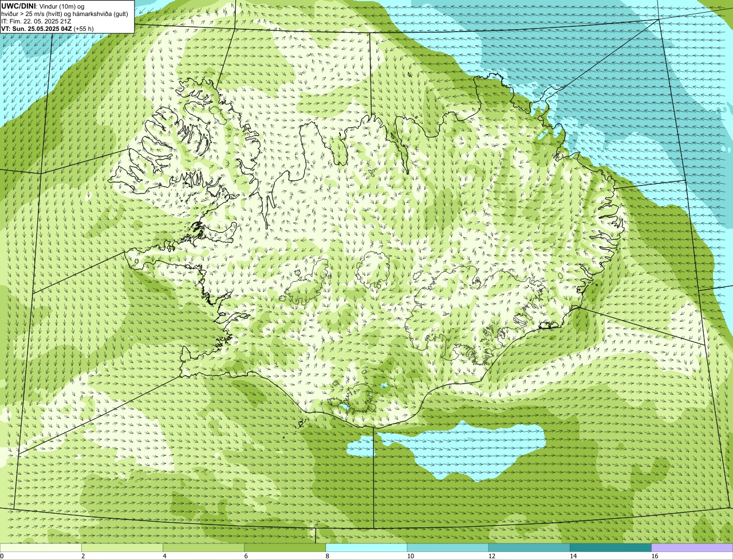Click the 8–10 m/s pale cyan legend swatch
Screen dimensions: 733x560
366,548
